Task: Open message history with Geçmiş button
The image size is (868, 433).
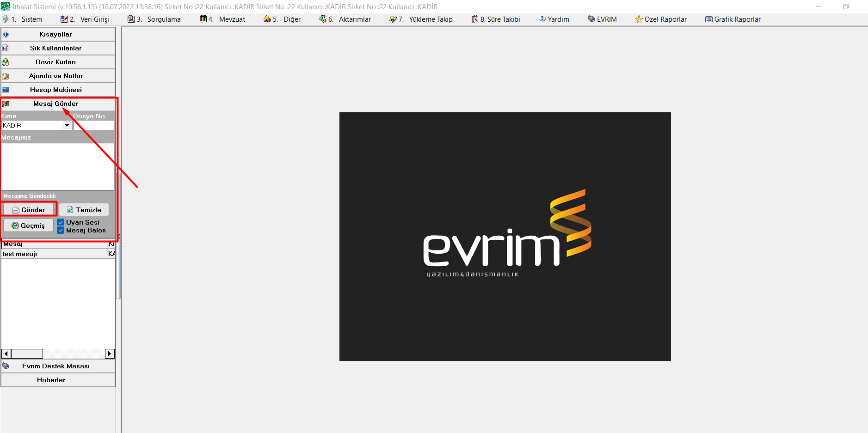Action: pyautogui.click(x=28, y=226)
